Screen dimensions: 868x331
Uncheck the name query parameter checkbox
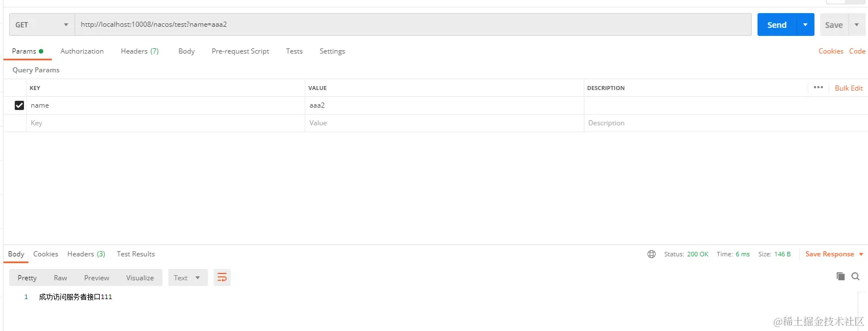coord(19,105)
